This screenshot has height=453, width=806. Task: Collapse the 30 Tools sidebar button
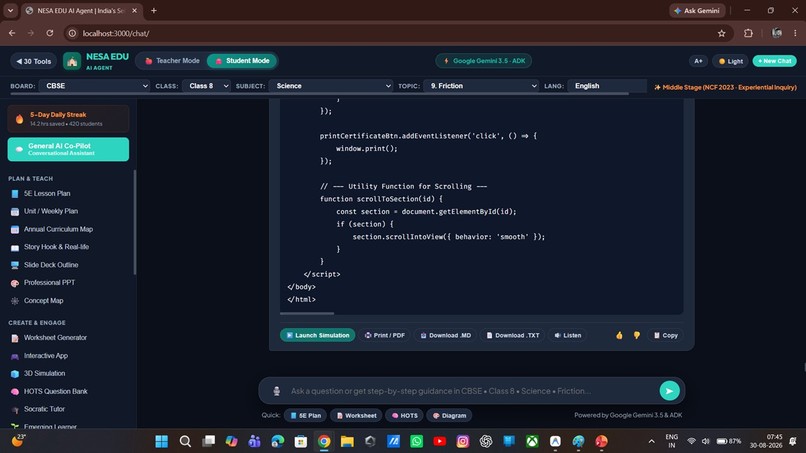tap(33, 61)
